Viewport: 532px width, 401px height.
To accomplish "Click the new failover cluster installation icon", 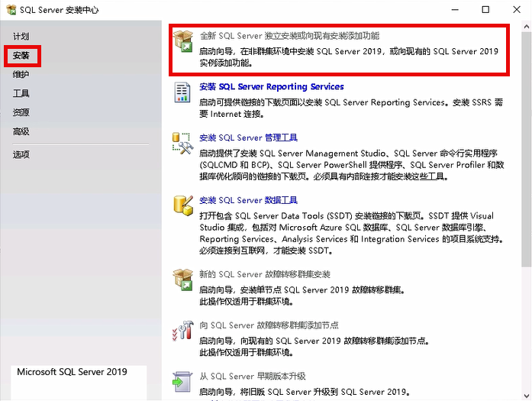I will click(183, 280).
